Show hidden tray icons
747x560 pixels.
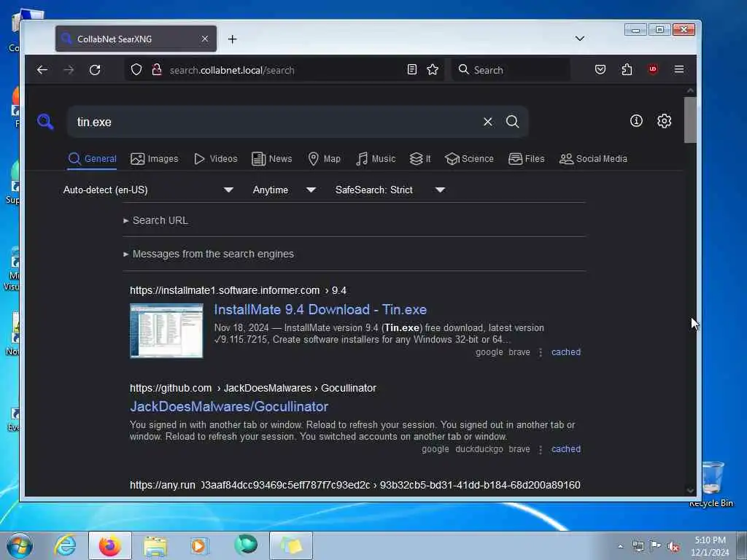pos(620,546)
